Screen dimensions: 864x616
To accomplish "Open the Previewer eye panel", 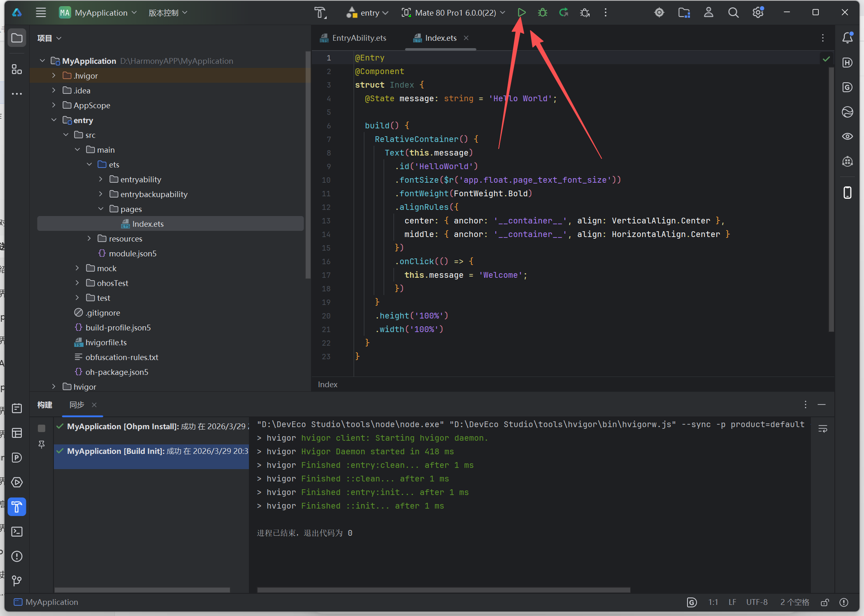I will click(847, 136).
